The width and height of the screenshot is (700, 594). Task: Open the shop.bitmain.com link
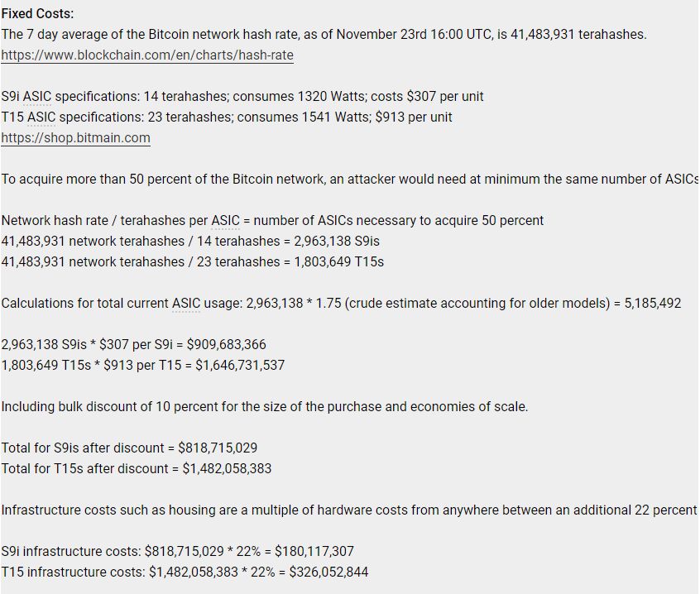[x=75, y=137]
